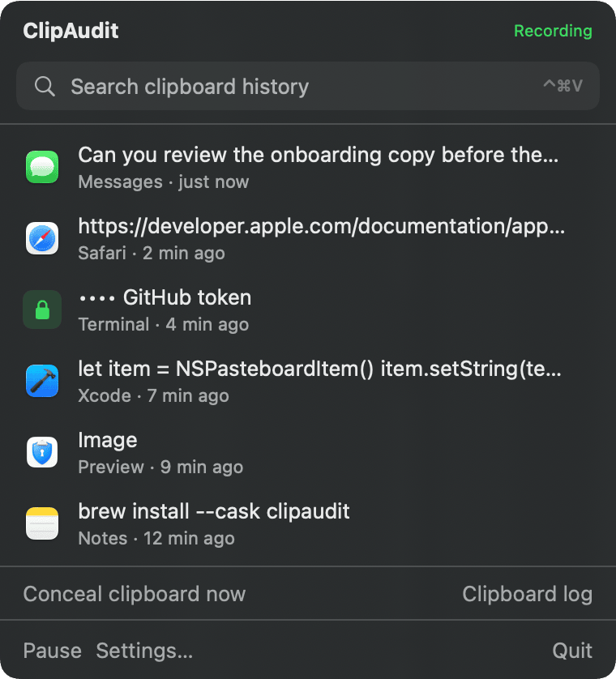The image size is (616, 679).
Task: Click 'Notes · 12 min ago' subtitle
Action: click(x=156, y=538)
